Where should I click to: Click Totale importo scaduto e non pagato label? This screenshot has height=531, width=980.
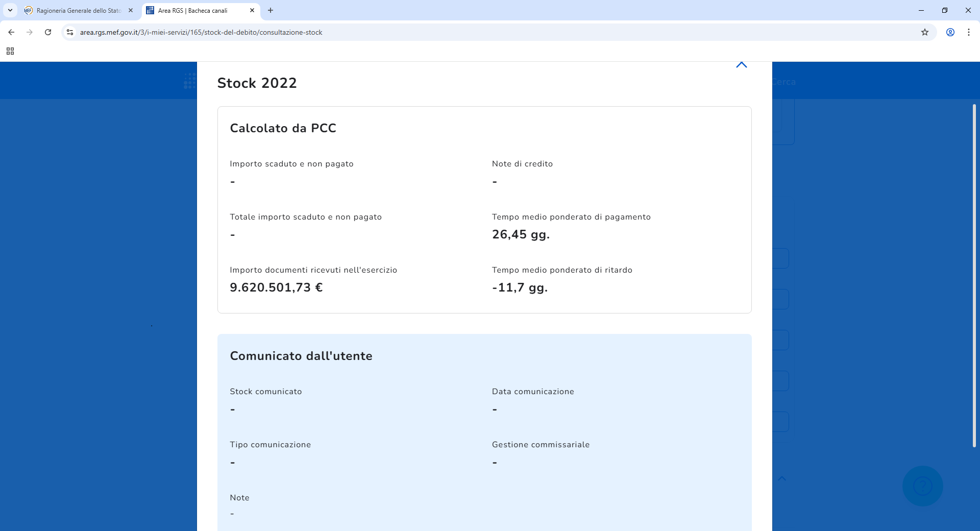pos(306,217)
